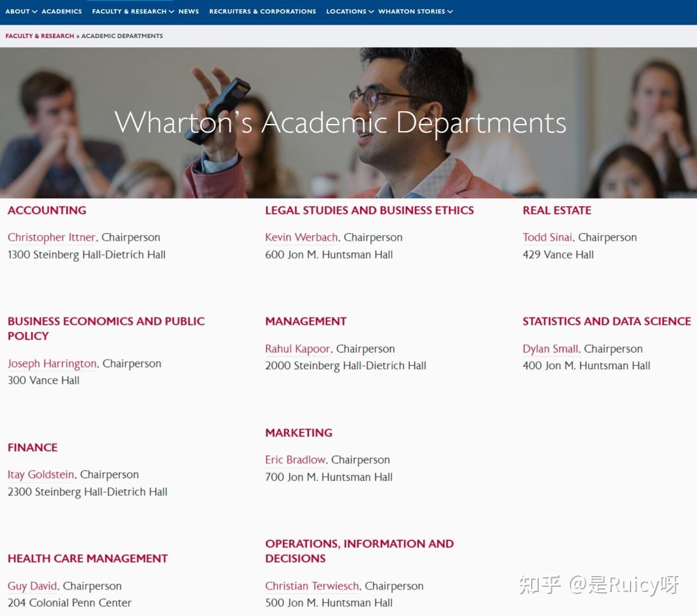Click the address 600 Jon M. Huntsman Hall

329,255
